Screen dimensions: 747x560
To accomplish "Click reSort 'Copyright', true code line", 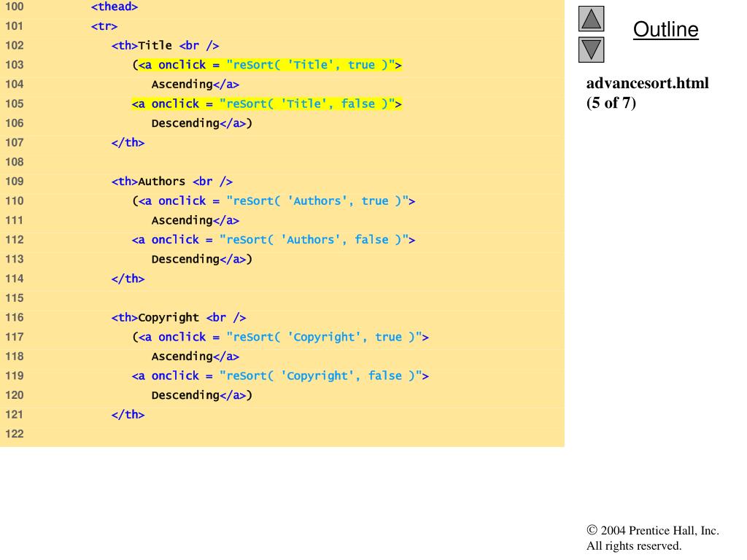I will point(280,337).
